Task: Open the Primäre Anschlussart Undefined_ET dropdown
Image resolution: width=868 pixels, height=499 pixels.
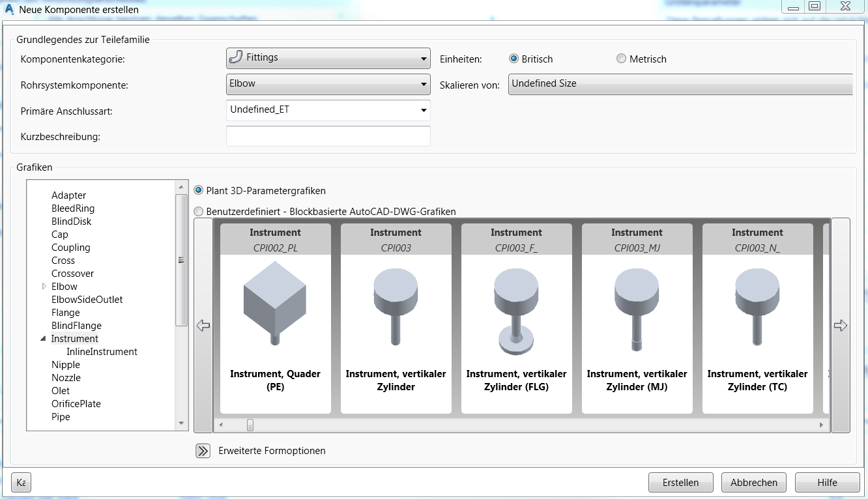Action: [x=328, y=110]
